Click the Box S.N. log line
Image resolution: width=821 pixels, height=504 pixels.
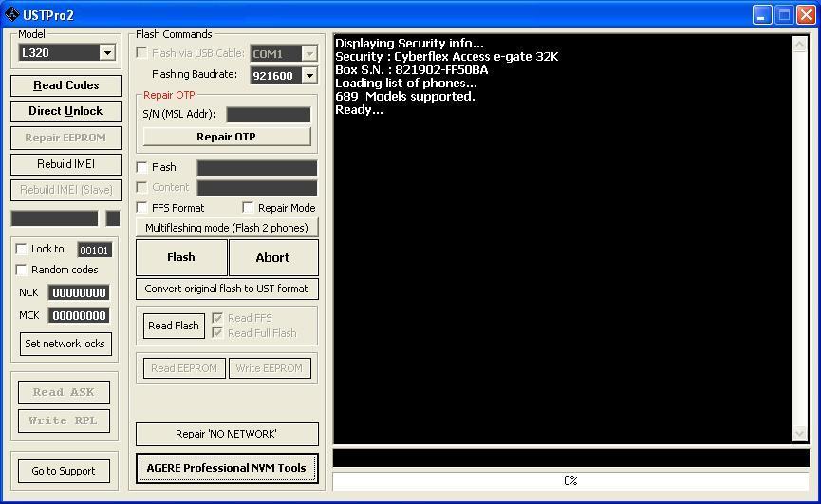click(x=412, y=70)
